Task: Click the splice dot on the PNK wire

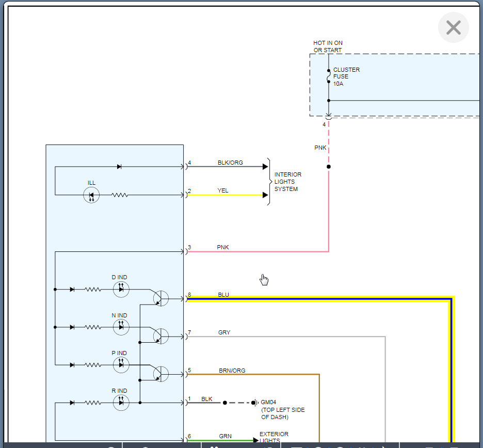Action: click(329, 167)
